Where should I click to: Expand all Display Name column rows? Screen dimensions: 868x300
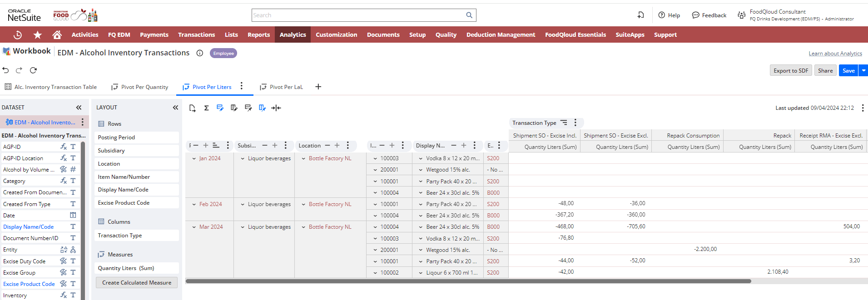pos(464,146)
